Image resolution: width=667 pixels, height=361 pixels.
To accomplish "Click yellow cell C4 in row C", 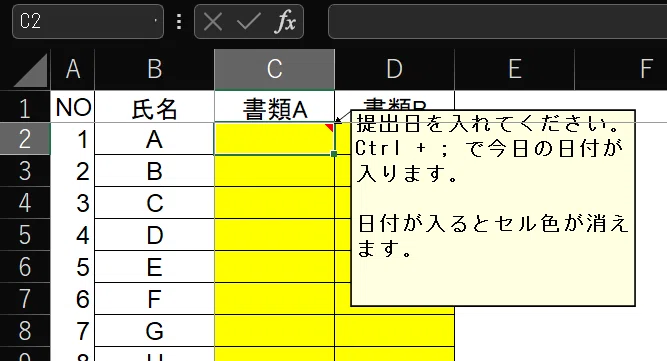I will point(274,203).
